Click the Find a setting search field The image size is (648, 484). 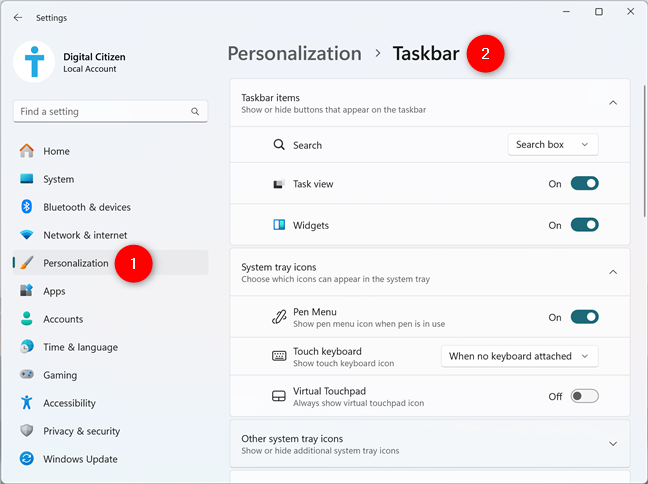pyautogui.click(x=110, y=112)
